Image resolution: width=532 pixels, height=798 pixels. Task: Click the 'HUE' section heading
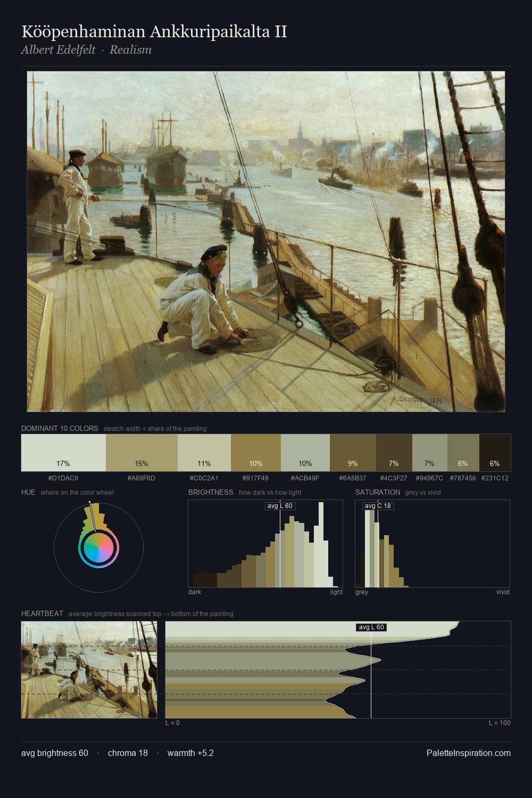click(28, 492)
